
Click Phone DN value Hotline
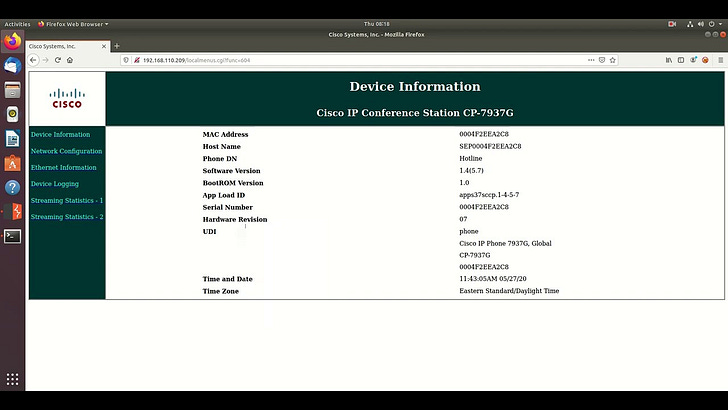pos(471,158)
